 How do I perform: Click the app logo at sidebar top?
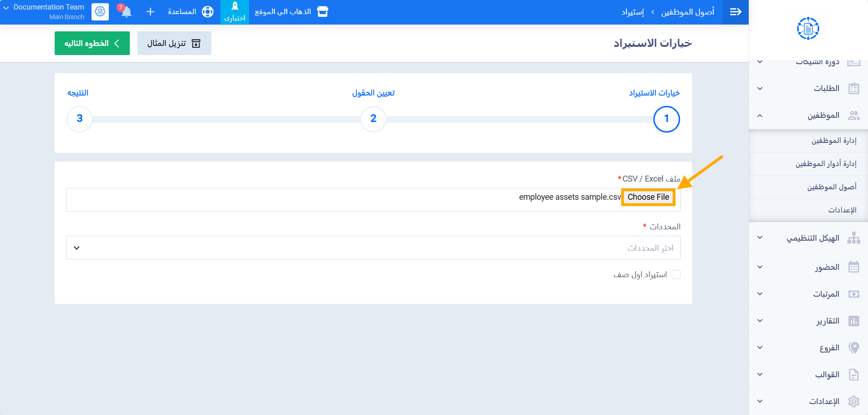click(x=808, y=29)
